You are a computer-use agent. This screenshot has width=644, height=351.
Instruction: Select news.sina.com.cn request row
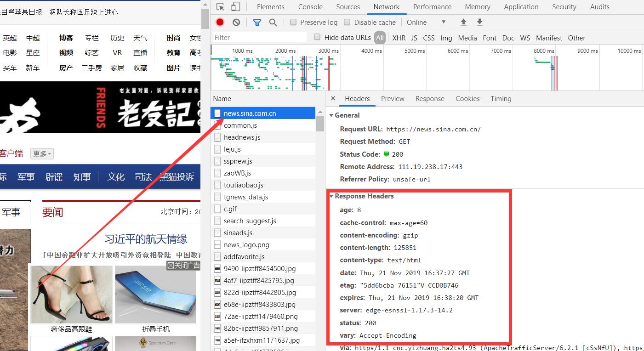263,113
